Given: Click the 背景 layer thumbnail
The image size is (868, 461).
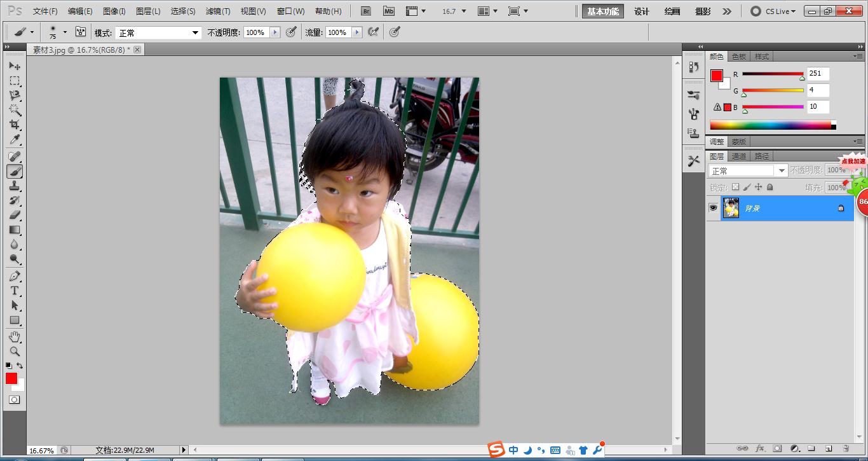Looking at the screenshot, I should pos(731,207).
